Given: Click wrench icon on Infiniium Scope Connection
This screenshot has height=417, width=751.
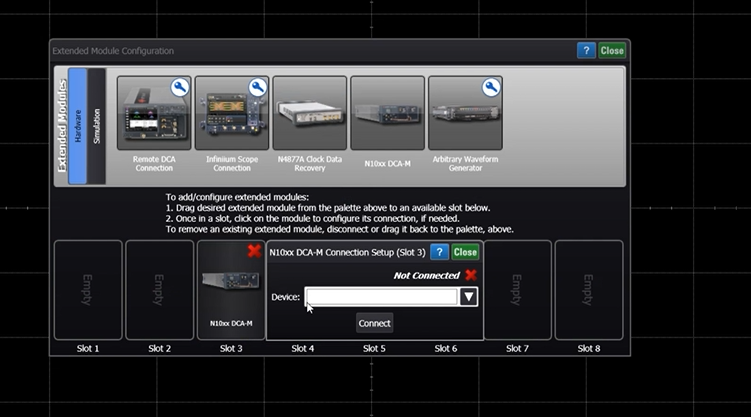Looking at the screenshot, I should pyautogui.click(x=258, y=87).
